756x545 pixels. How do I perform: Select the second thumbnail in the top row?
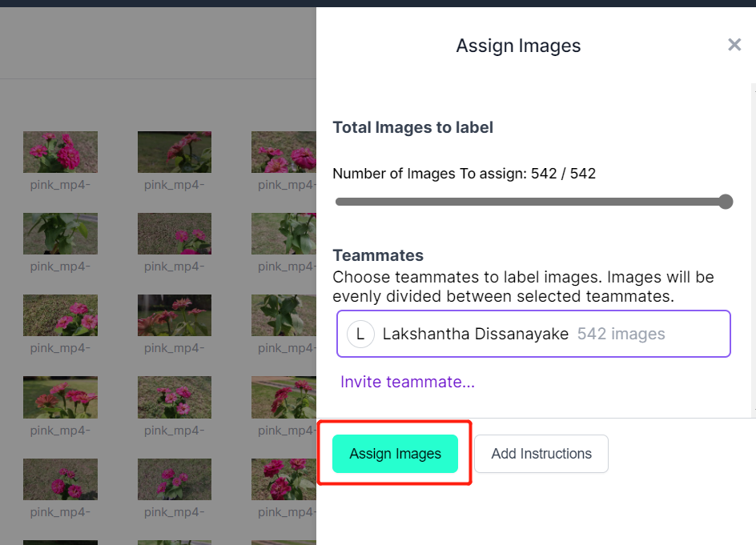pyautogui.click(x=175, y=152)
